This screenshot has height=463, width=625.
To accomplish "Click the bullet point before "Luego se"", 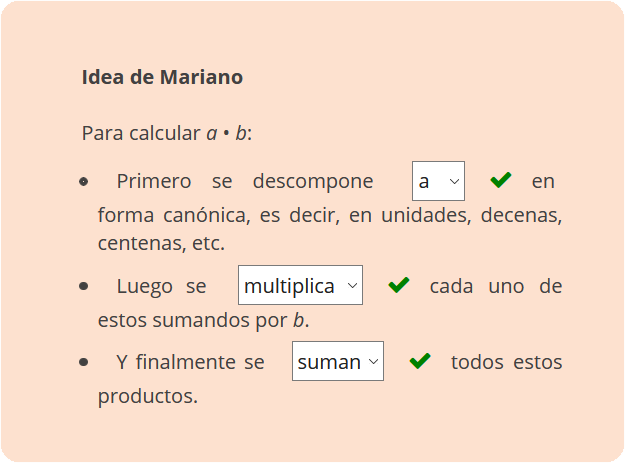I will pyautogui.click(x=84, y=286).
